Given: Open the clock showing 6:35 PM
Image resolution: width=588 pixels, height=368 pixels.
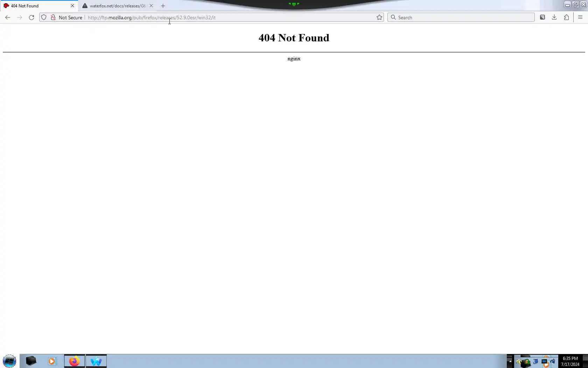Looking at the screenshot, I should coord(570,361).
